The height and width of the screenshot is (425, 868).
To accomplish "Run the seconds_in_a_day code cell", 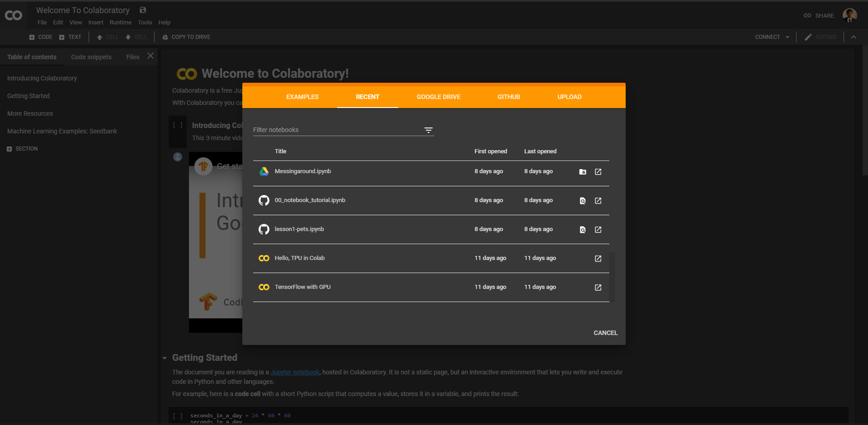I will [x=178, y=416].
